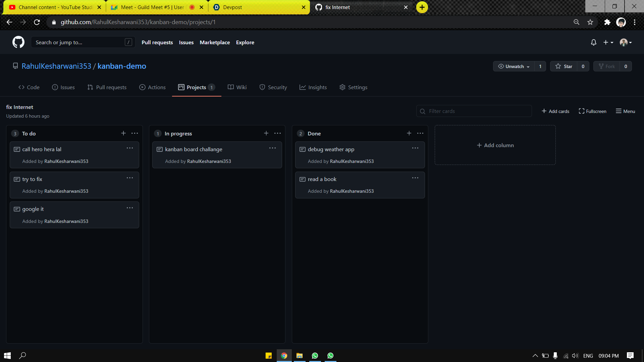Open the RahulKesharwani353 owner link
This screenshot has height=362, width=644.
(x=56, y=66)
